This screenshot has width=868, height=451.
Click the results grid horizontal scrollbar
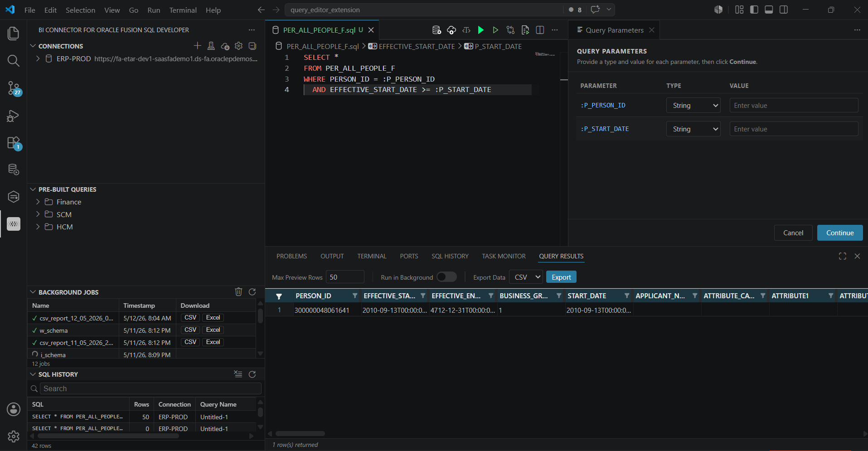tap(300, 433)
